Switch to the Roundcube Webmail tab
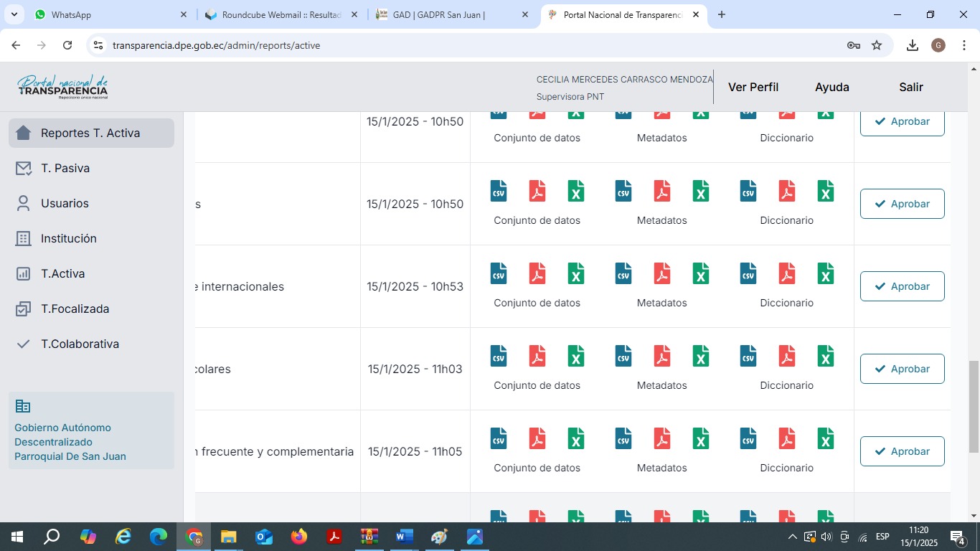Viewport: 980px width, 551px height. coord(281,14)
